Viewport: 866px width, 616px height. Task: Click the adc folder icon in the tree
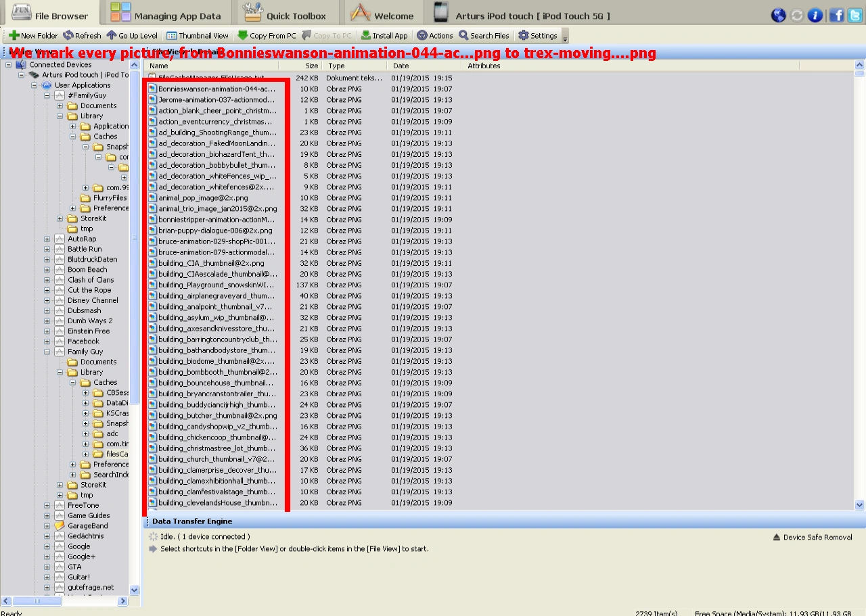pyautogui.click(x=98, y=433)
